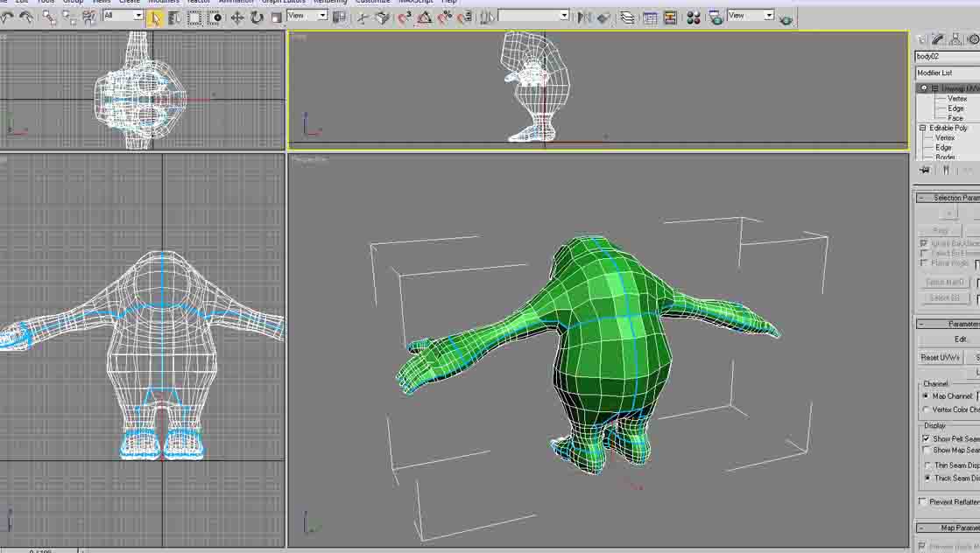Toggle the Angle Snap icon
980x553 pixels.
pyautogui.click(x=425, y=17)
